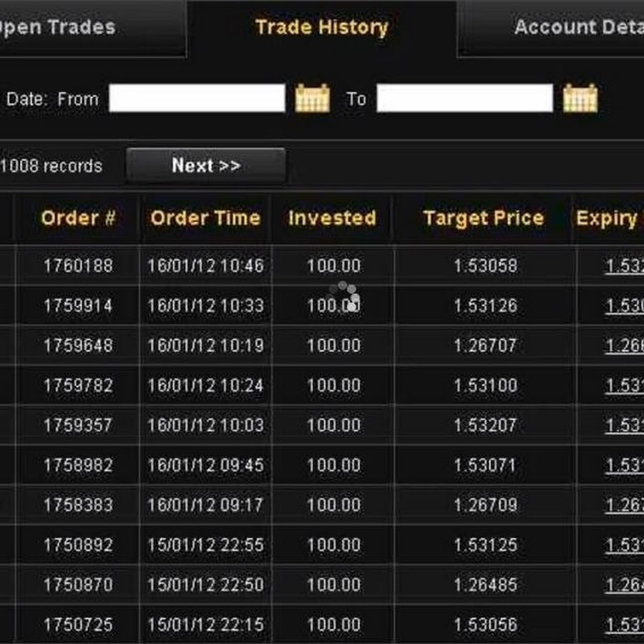The width and height of the screenshot is (644, 644).
Task: Open expiry price link for order 1758383
Action: [624, 505]
